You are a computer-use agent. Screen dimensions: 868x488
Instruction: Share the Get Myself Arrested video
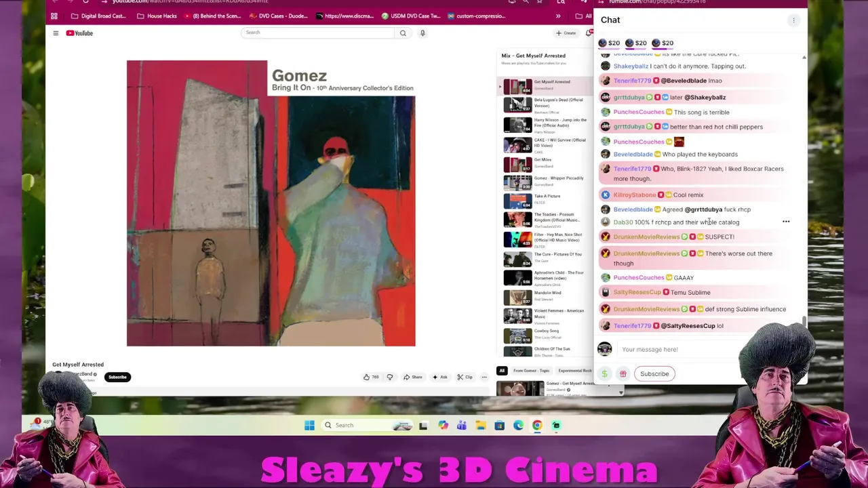coord(413,377)
